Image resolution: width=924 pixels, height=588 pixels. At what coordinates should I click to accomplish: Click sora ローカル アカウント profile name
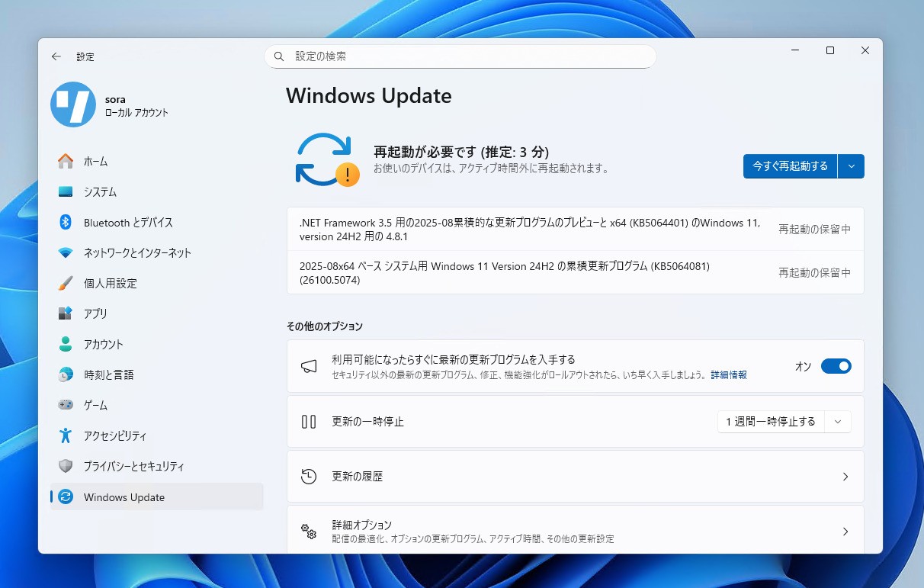pos(136,106)
